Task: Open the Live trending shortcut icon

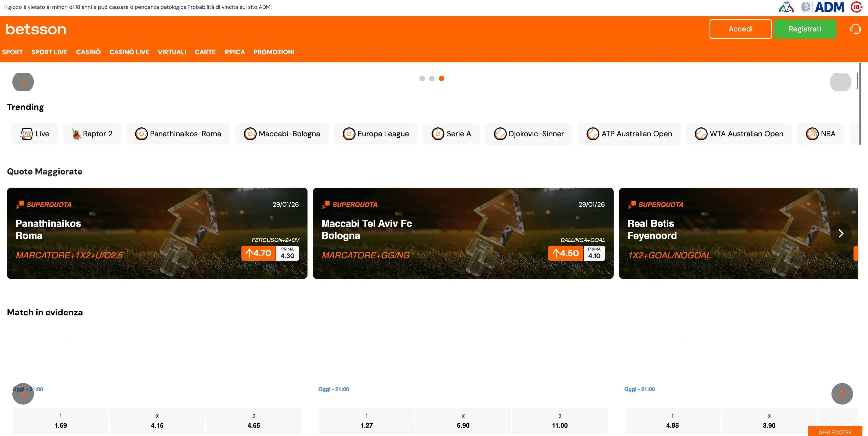Action: (27, 134)
